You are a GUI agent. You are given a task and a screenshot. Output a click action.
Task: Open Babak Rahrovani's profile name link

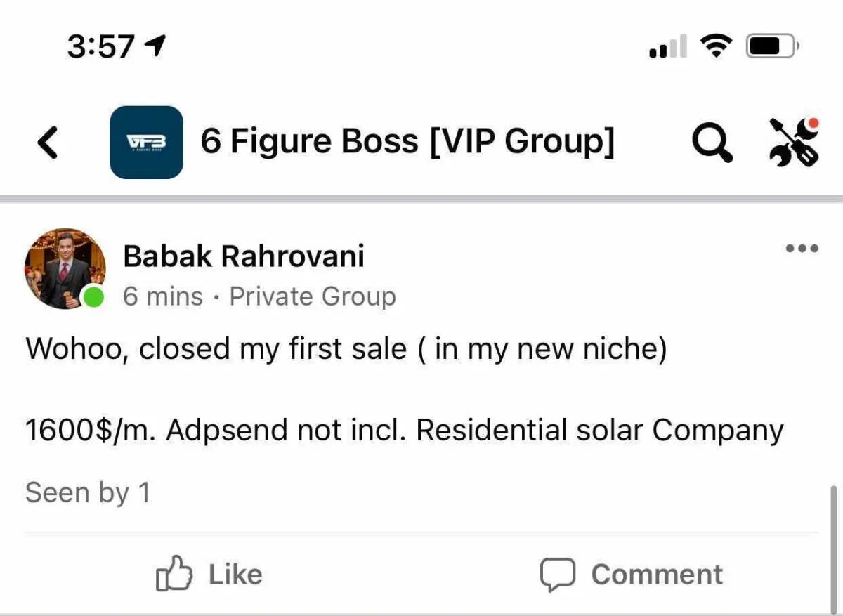coord(244,256)
